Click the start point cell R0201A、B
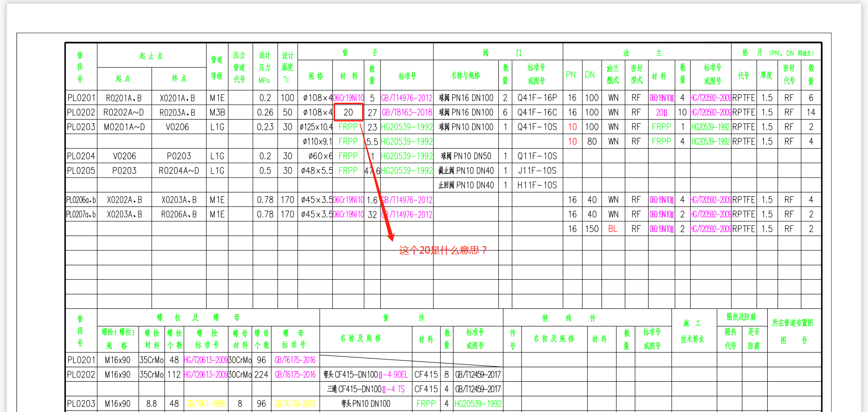The image size is (868, 412). 124,98
